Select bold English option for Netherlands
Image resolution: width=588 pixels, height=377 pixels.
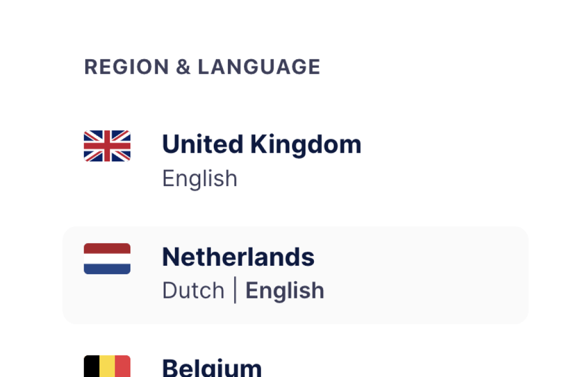click(285, 291)
